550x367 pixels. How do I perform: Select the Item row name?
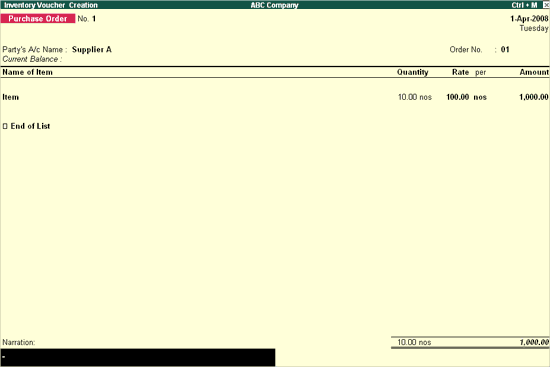tap(11, 97)
